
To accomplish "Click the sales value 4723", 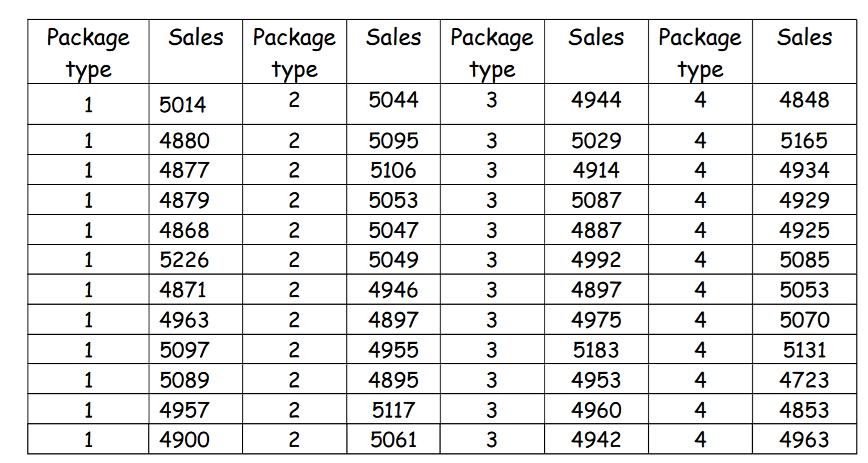I will pyautogui.click(x=804, y=380).
